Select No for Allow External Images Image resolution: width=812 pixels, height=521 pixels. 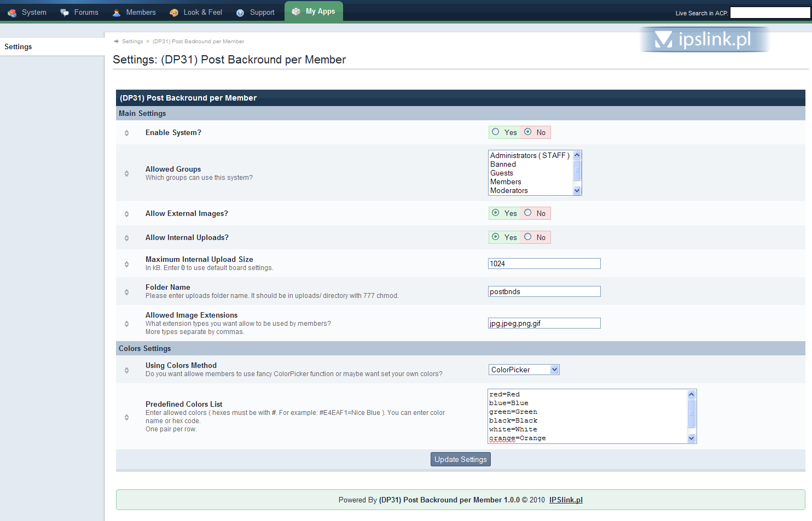[x=528, y=213]
